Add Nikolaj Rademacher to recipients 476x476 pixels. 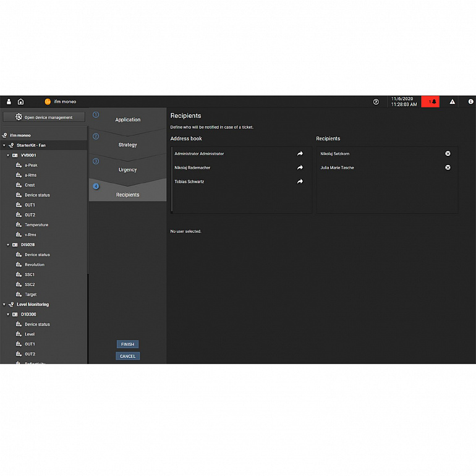tap(300, 168)
